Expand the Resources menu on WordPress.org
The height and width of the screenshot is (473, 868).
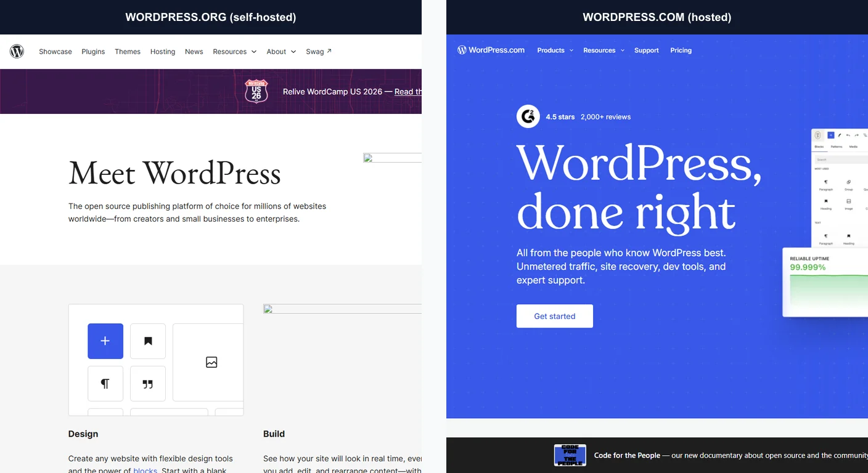(x=234, y=52)
